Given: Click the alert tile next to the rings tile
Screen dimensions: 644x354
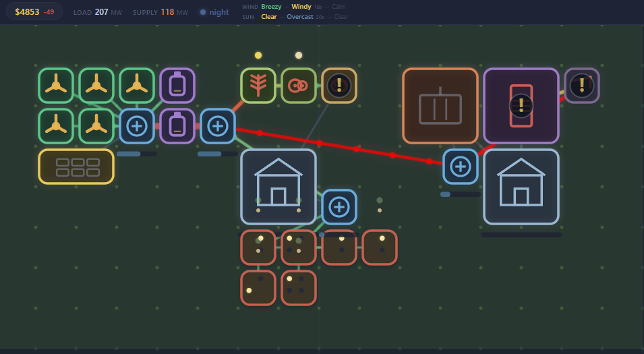Looking at the screenshot, I should click(339, 86).
